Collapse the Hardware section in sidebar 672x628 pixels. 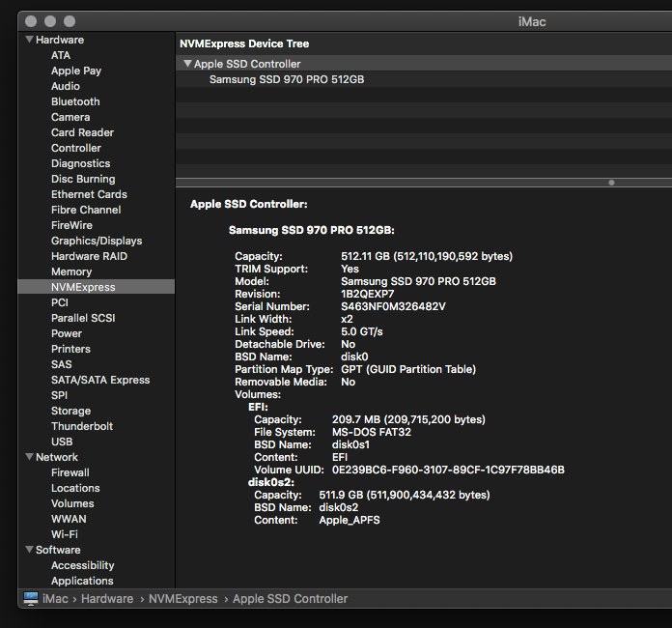(28, 40)
